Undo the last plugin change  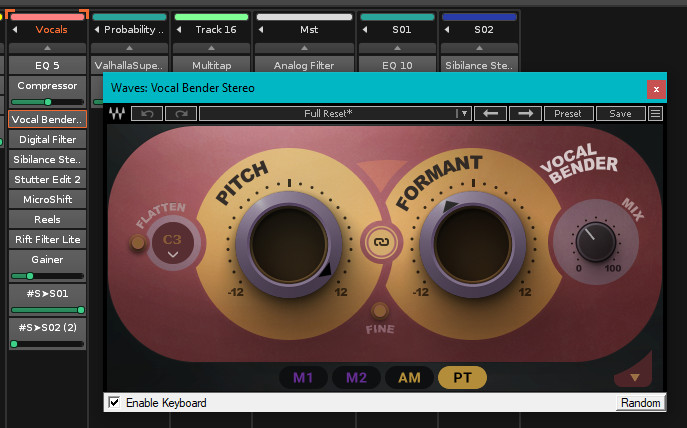pyautogui.click(x=147, y=113)
